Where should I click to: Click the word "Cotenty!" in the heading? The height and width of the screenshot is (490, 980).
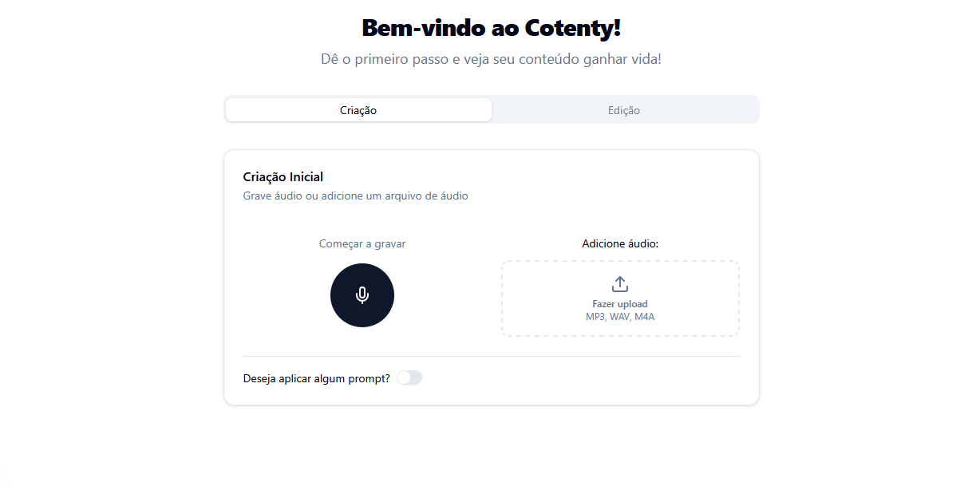(x=573, y=28)
